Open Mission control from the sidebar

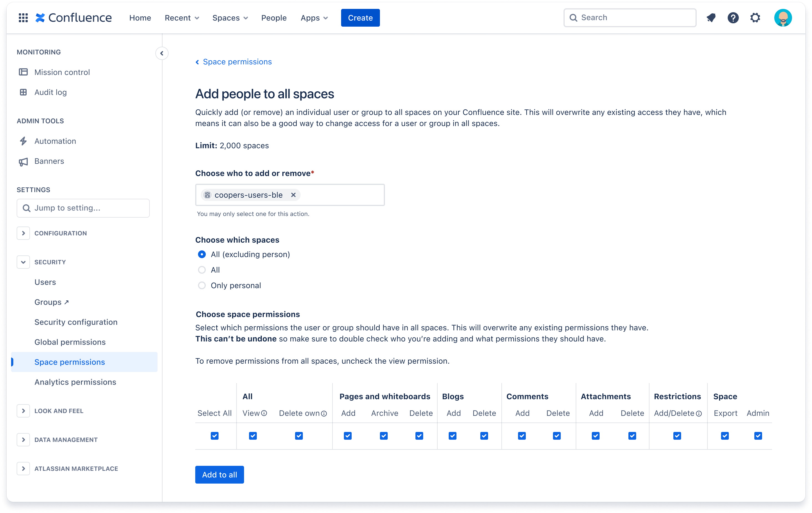62,72
